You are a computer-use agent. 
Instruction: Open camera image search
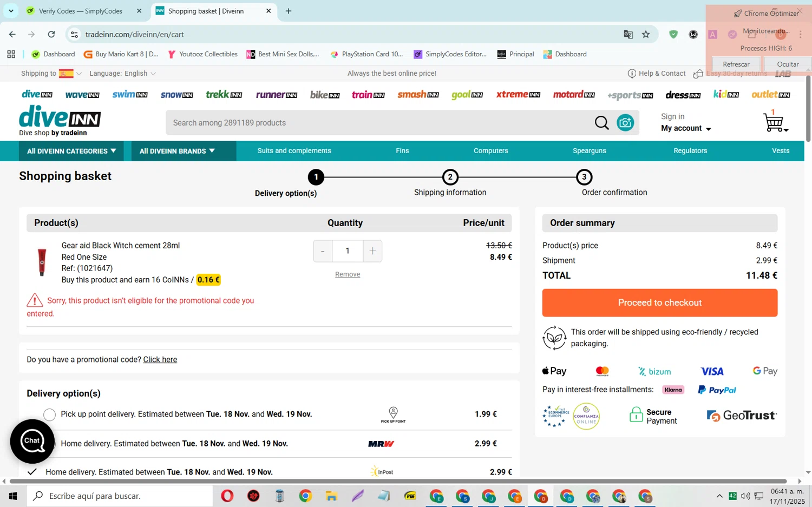[625, 123]
